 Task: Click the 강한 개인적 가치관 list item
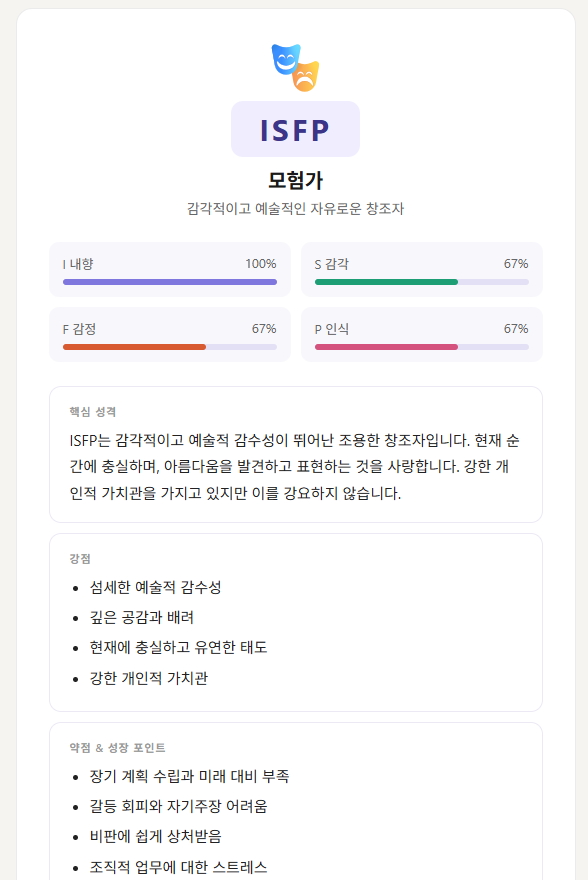149,678
